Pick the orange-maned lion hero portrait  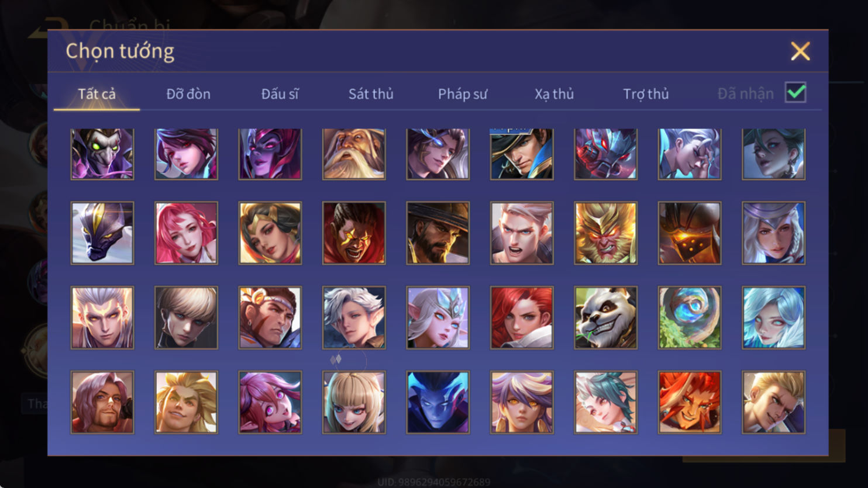click(690, 402)
